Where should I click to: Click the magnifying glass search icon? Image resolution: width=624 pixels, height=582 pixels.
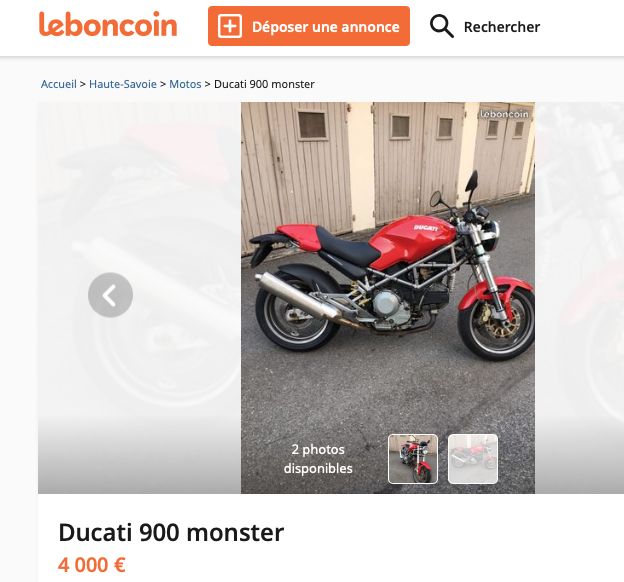pyautogui.click(x=441, y=26)
